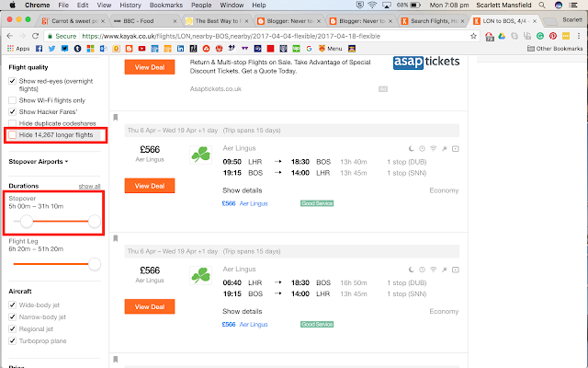Click the Stopover slider left handle
The image size is (588, 368).
pyautogui.click(x=27, y=221)
